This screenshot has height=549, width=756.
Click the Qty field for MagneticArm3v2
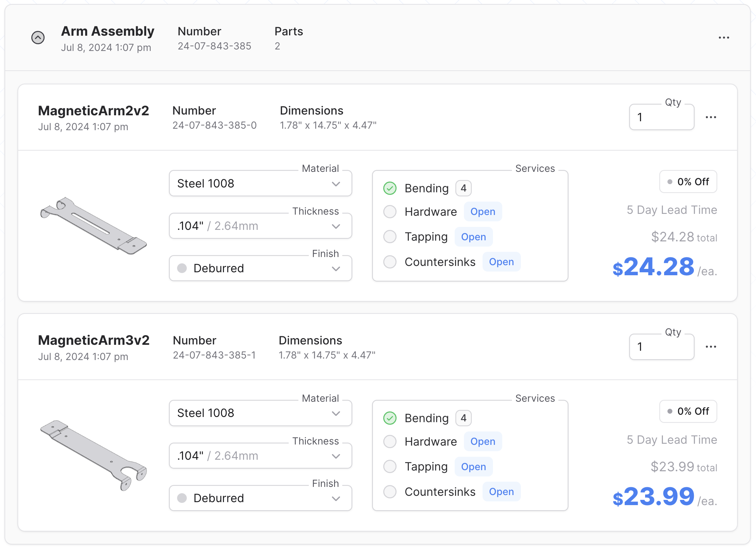click(661, 347)
